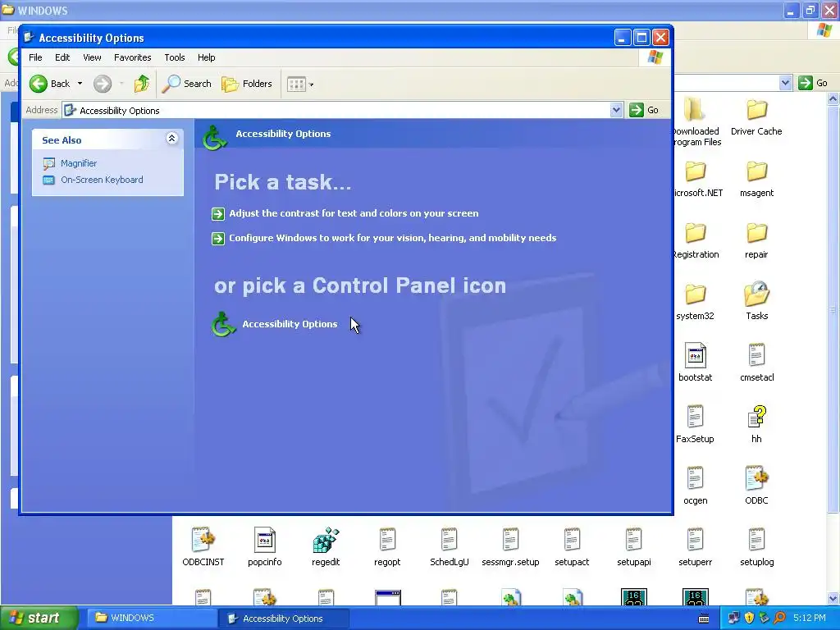Open the Back history dropdown arrow
This screenshot has width=840, height=630.
(x=80, y=84)
